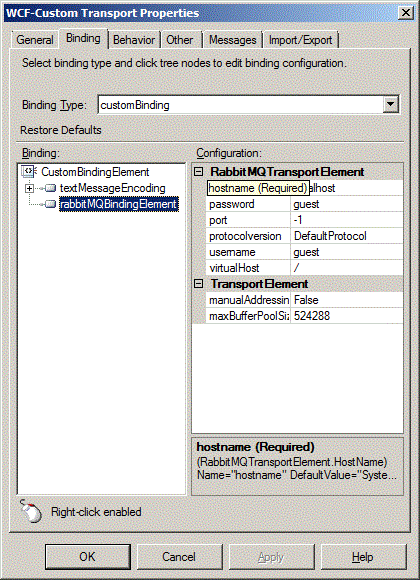Click the rabbitMQBindingElement node icon

50,204
